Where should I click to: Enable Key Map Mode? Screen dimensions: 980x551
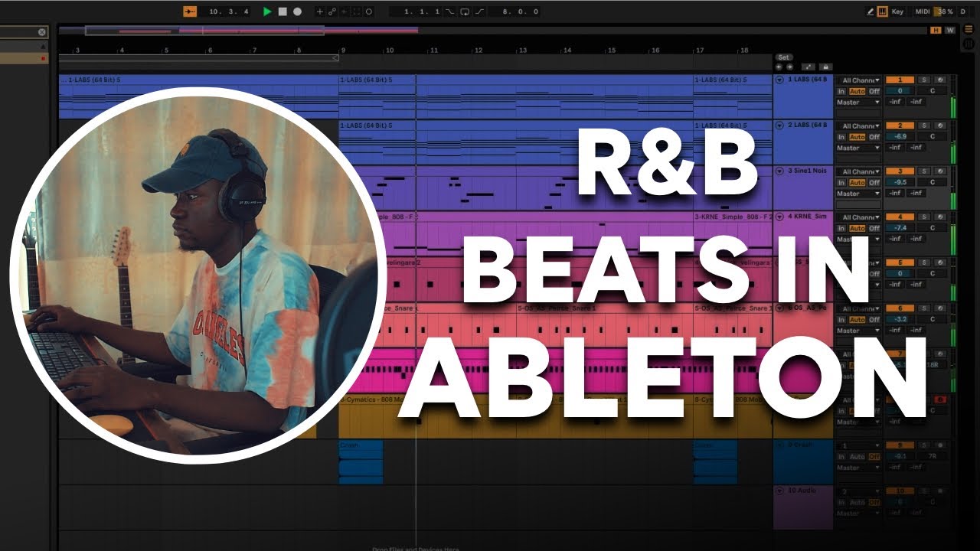897,11
